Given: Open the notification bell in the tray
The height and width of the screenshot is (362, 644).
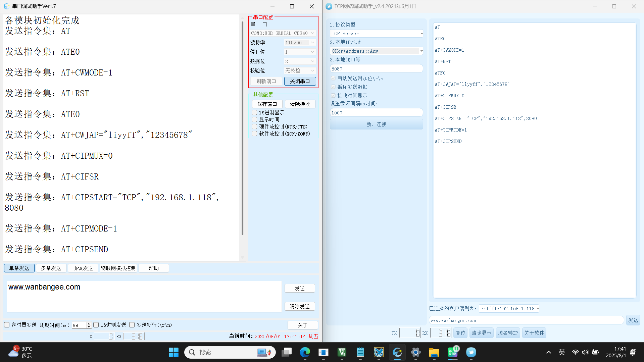Looking at the screenshot, I should (x=633, y=352).
